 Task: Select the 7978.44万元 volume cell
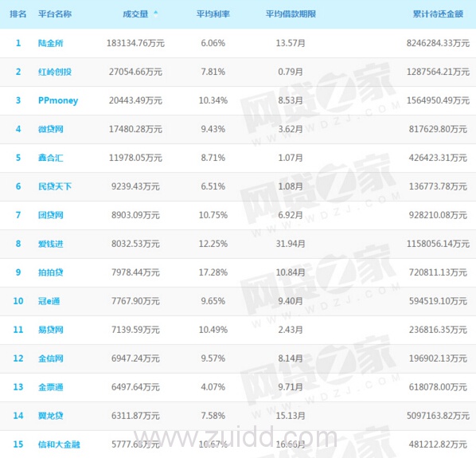click(135, 272)
